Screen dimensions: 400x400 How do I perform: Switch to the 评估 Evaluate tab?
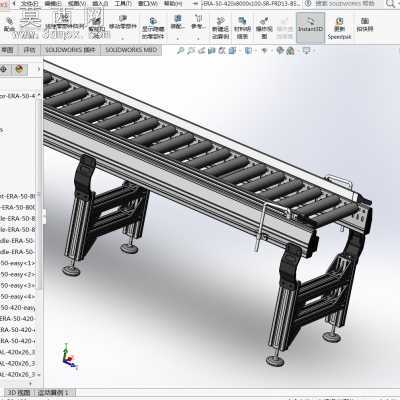coord(29,50)
